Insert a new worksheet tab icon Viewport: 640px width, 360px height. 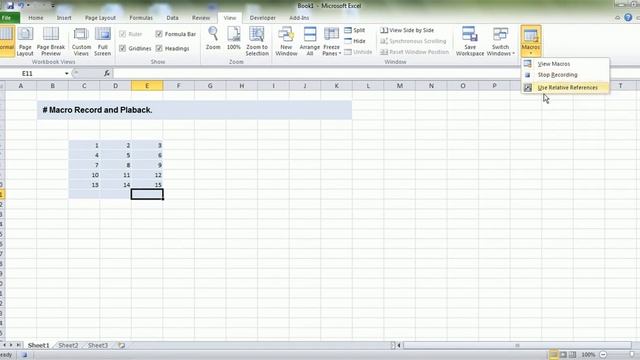tap(121, 345)
